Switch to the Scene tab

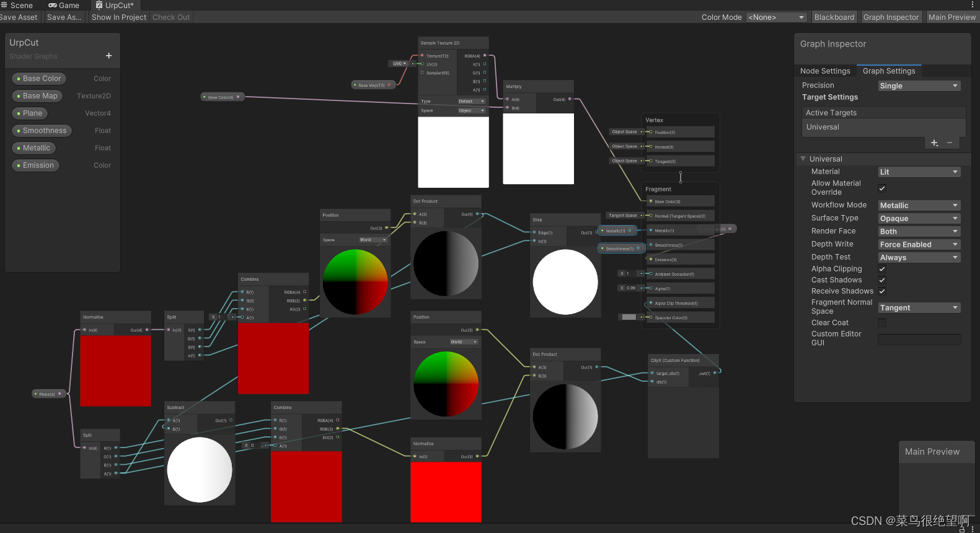(x=17, y=5)
